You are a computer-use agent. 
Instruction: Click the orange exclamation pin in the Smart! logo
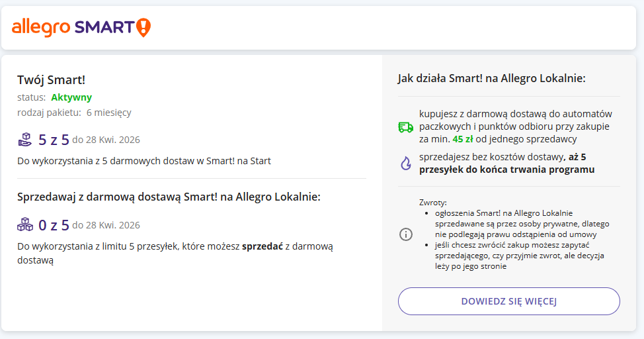[x=143, y=27]
